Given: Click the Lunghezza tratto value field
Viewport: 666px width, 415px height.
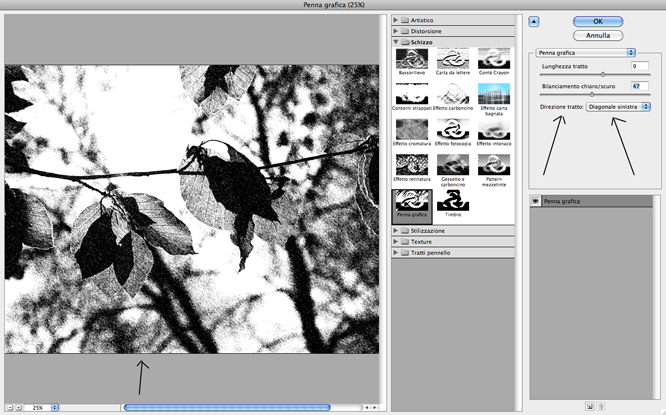Looking at the screenshot, I should point(640,66).
